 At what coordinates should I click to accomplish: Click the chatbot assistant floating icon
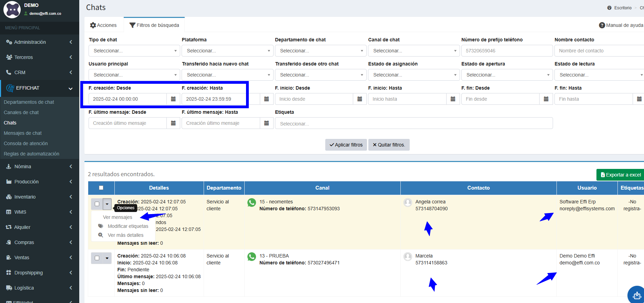[x=636, y=295]
